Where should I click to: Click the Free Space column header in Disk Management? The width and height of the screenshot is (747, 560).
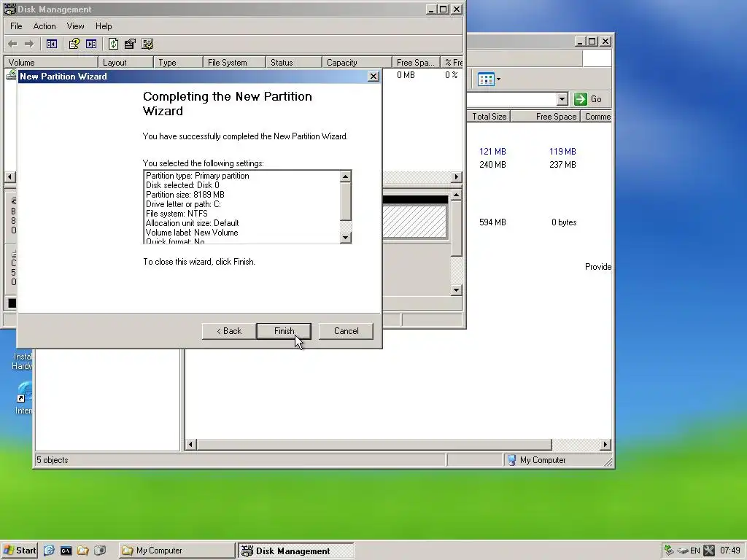[415, 63]
